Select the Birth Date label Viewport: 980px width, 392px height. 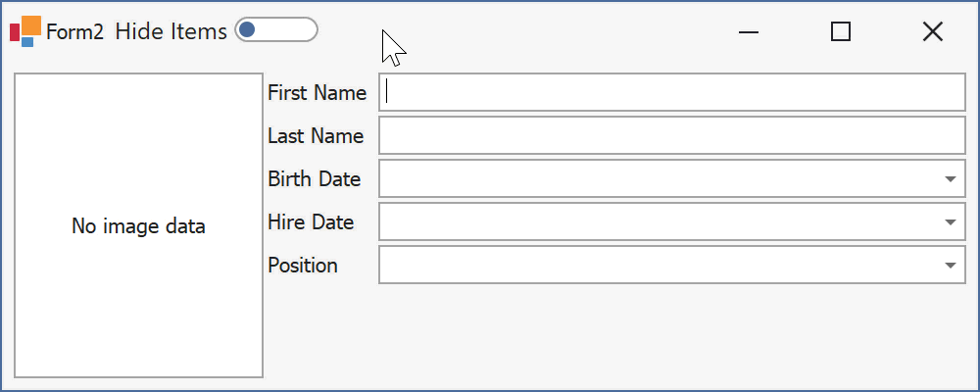click(x=315, y=178)
